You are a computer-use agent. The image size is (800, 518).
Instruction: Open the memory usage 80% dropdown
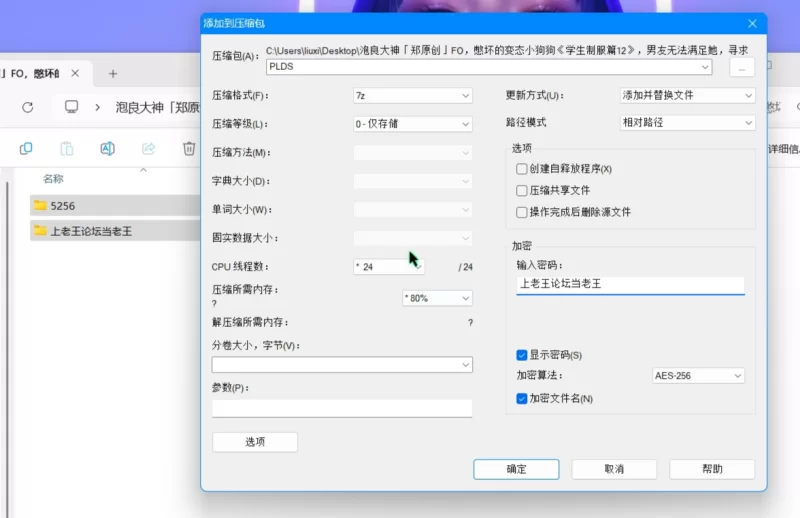coord(437,298)
